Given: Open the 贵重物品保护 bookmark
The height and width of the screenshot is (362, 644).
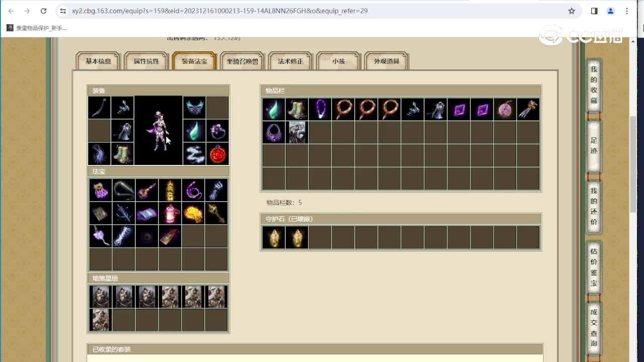Looking at the screenshot, I should pyautogui.click(x=37, y=28).
